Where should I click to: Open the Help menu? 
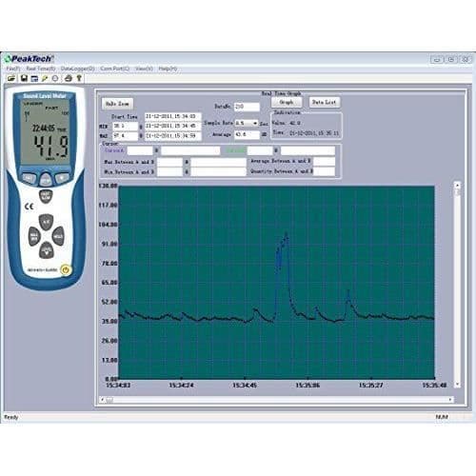click(x=168, y=69)
